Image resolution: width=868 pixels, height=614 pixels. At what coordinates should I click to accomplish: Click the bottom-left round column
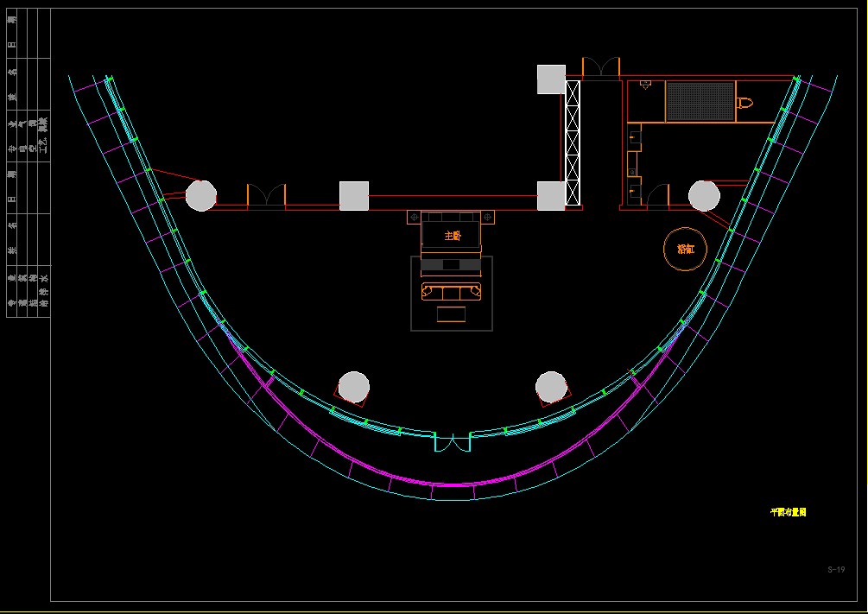click(353, 386)
